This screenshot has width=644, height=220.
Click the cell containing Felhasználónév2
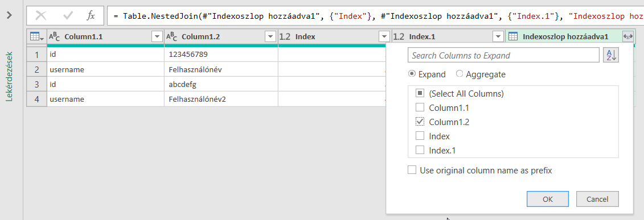pyautogui.click(x=221, y=99)
